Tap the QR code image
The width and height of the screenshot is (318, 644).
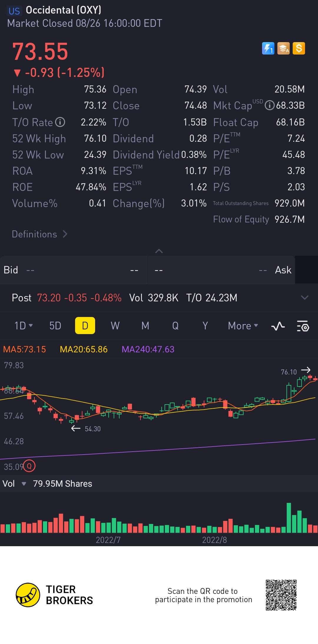click(x=281, y=595)
